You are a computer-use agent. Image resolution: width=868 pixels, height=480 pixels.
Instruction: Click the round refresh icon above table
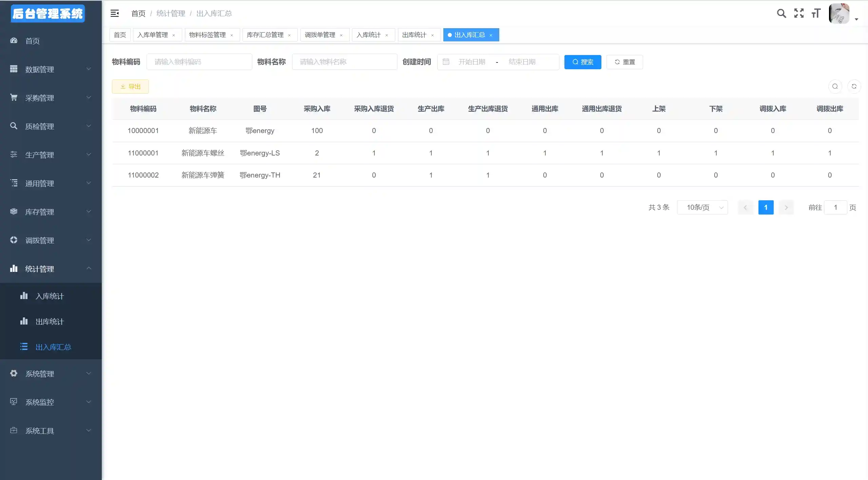click(x=854, y=87)
